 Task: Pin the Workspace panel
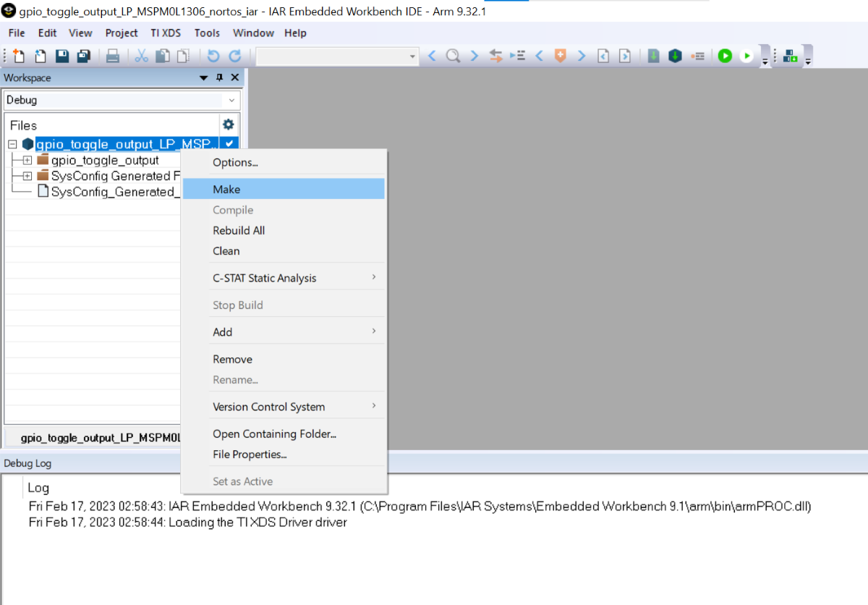coord(220,77)
